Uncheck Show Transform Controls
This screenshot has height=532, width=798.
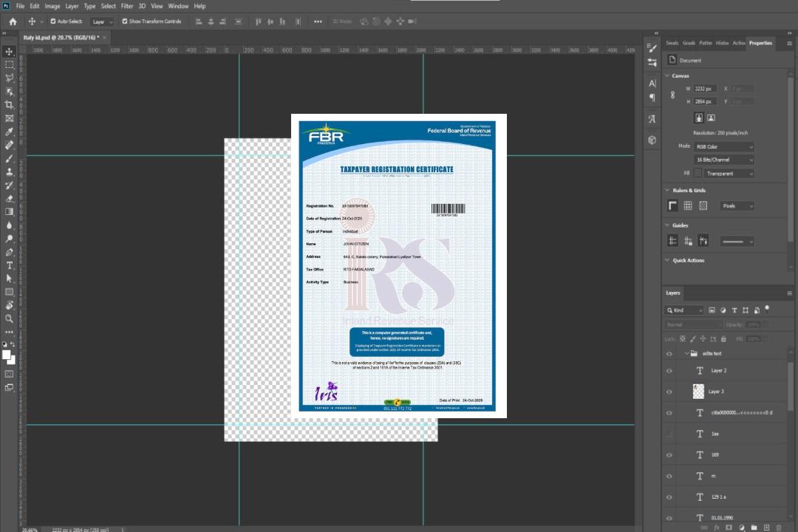point(124,21)
